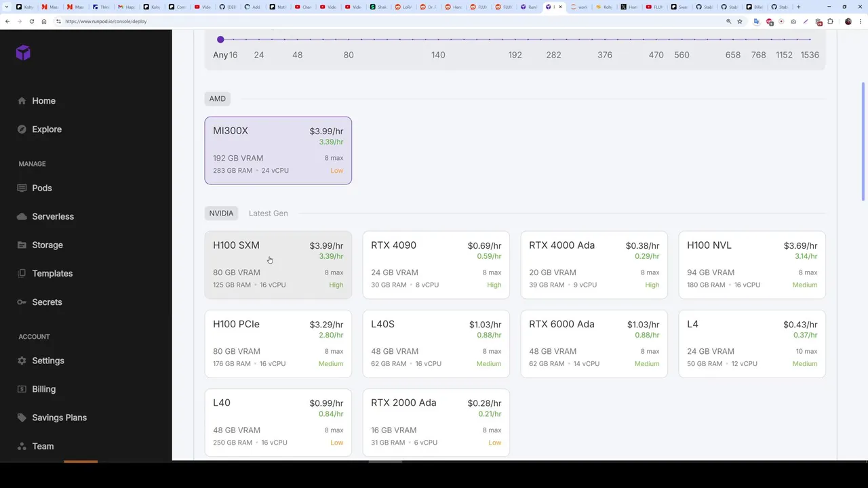This screenshot has height=488, width=868.
Task: Reload the current page
Action: click(32, 21)
